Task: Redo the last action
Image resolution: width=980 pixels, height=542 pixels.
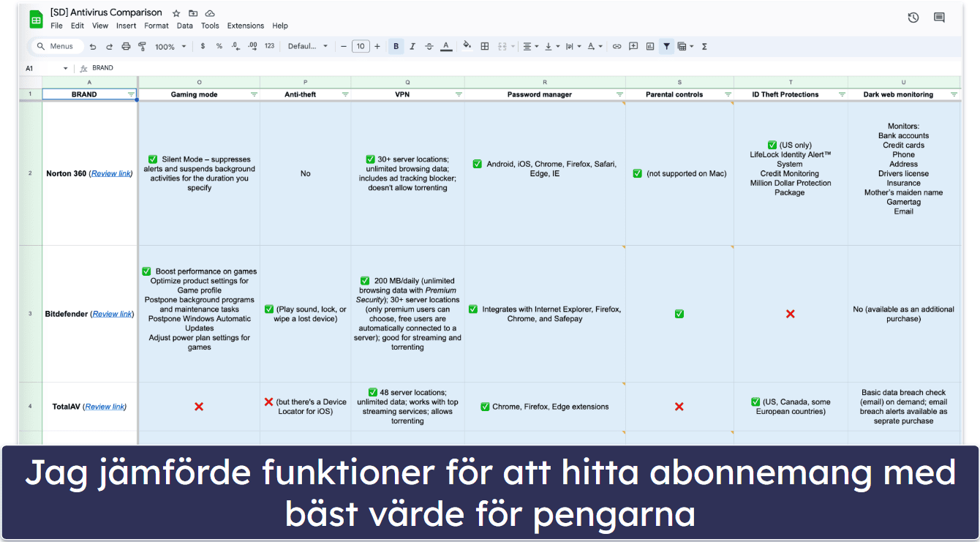Action: (109, 46)
